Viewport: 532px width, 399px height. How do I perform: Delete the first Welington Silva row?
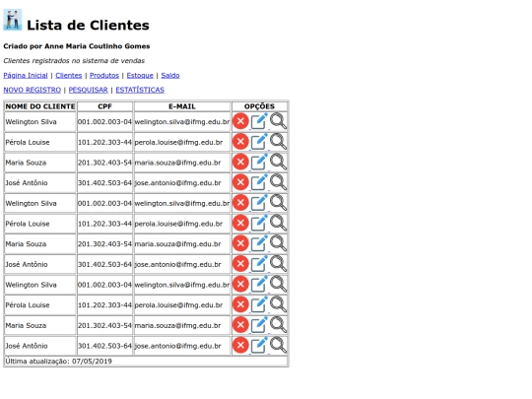coord(240,121)
